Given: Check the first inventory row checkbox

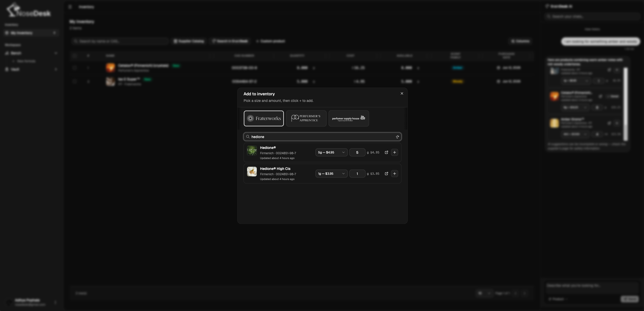Looking at the screenshot, I should (74, 68).
